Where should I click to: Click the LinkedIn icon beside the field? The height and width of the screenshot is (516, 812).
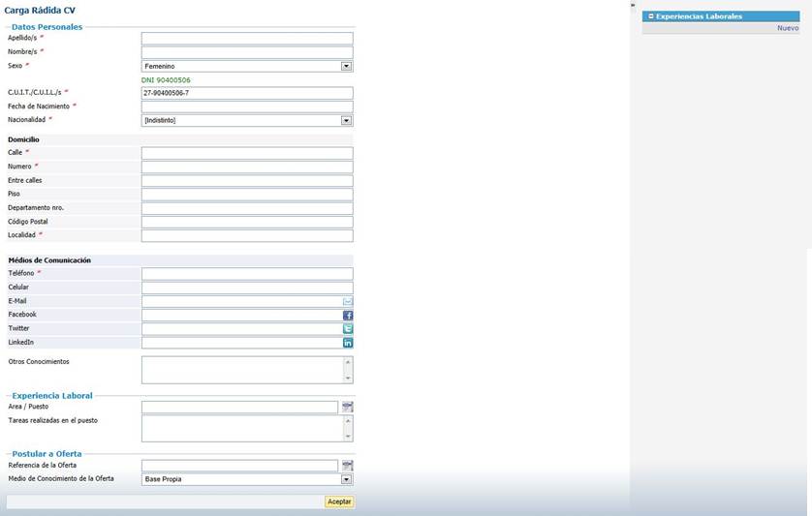[348, 343]
